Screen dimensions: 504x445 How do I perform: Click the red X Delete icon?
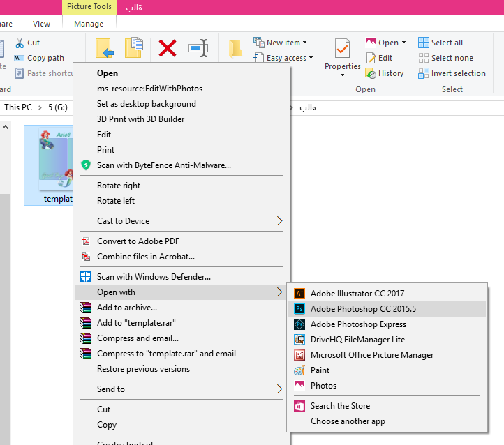point(168,48)
